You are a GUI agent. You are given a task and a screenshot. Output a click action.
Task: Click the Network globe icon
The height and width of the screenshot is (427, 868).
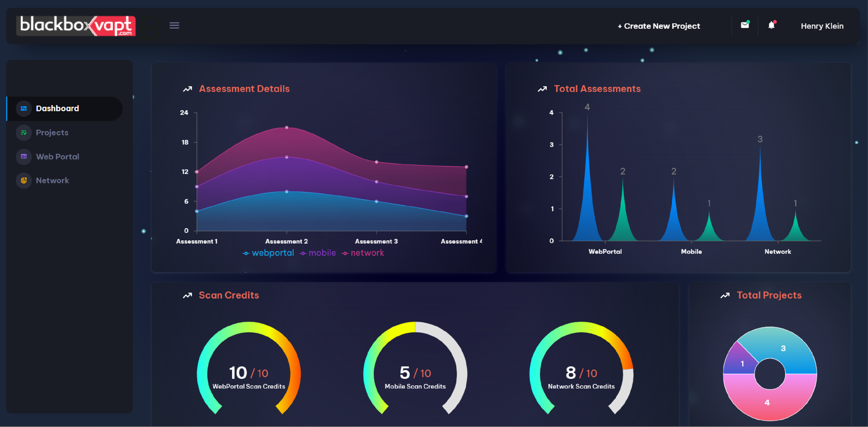(x=24, y=181)
